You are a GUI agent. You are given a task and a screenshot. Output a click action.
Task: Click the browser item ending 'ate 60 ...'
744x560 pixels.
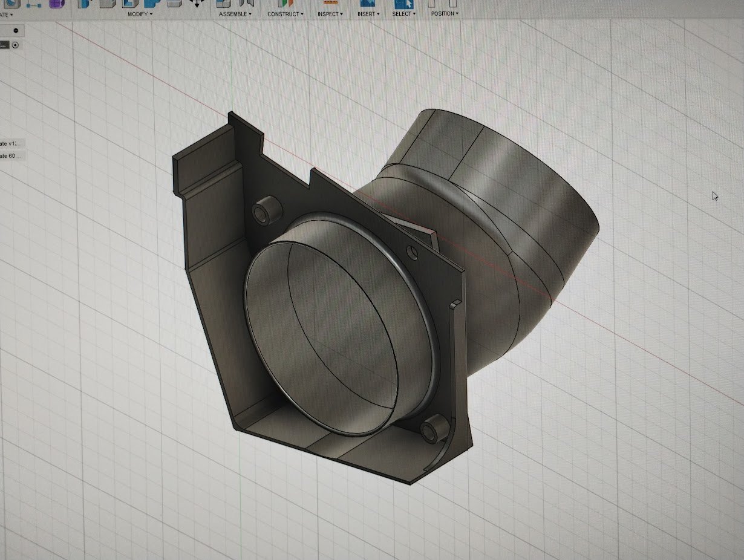[13, 155]
